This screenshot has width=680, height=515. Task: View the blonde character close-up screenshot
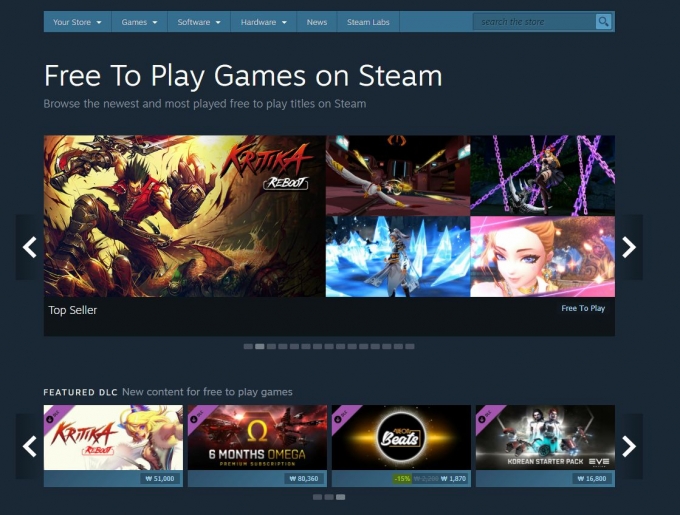point(543,257)
